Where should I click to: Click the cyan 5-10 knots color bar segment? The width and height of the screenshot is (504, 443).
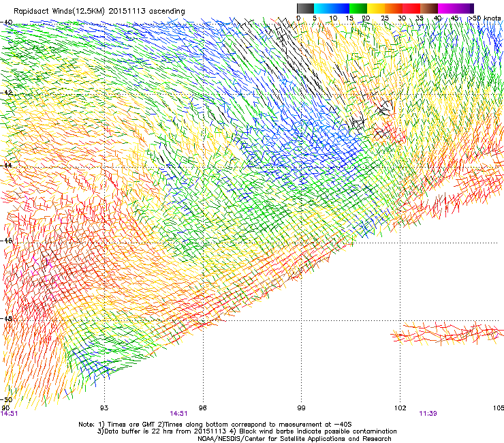[x=322, y=8]
